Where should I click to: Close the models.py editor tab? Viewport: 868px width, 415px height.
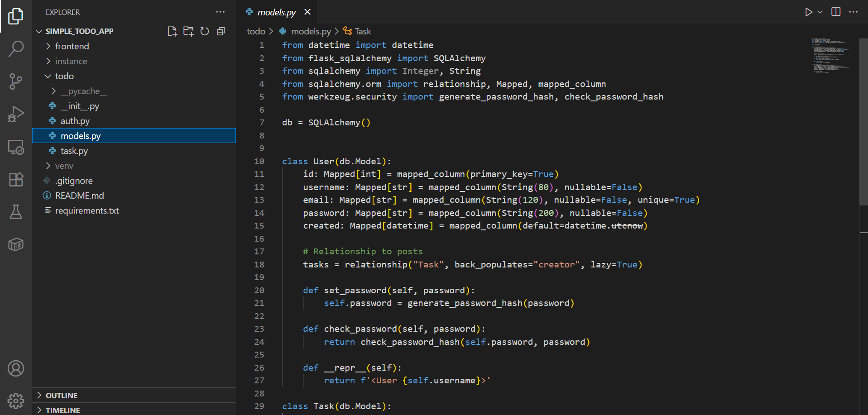point(307,12)
